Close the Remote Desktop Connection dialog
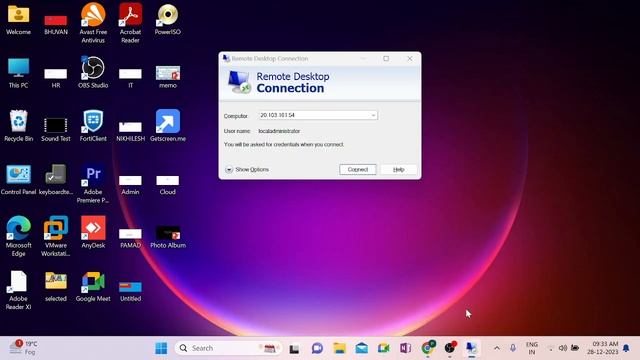640x360 pixels. pos(410,59)
